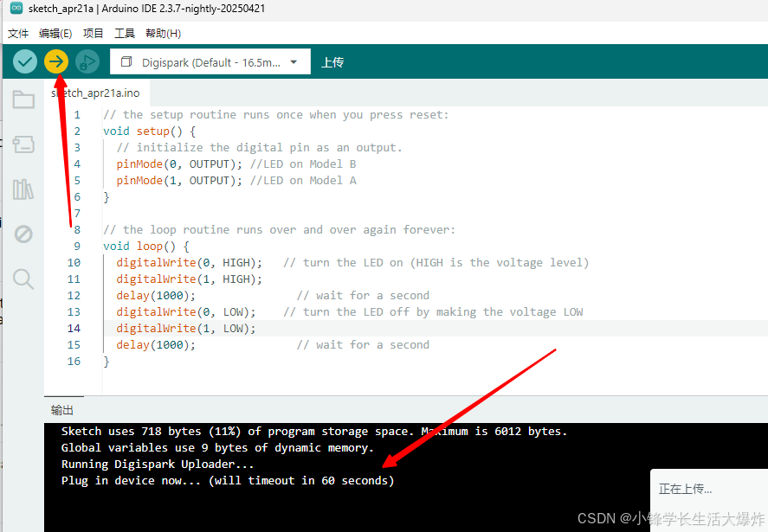Click the '// turn the LED on' comment

[x=436, y=263]
